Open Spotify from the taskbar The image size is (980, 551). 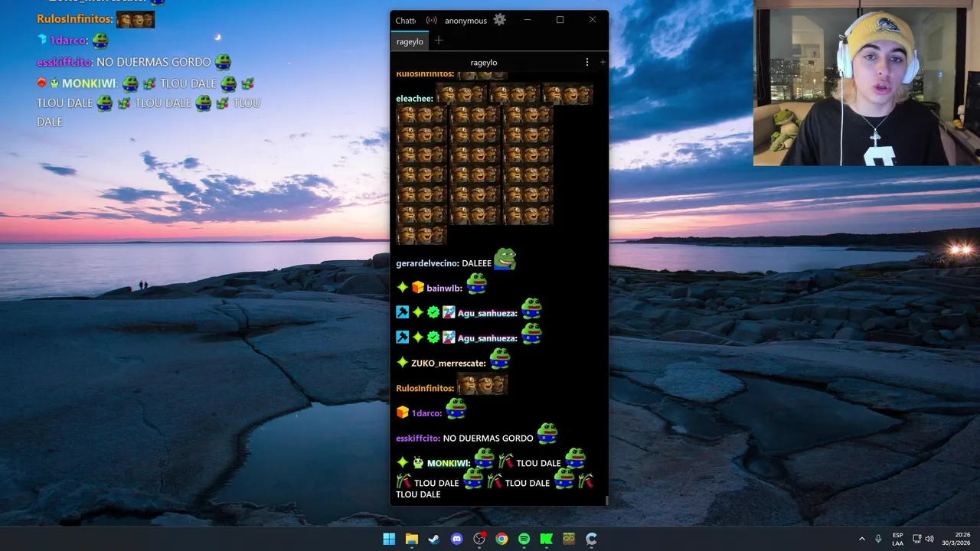pyautogui.click(x=524, y=539)
